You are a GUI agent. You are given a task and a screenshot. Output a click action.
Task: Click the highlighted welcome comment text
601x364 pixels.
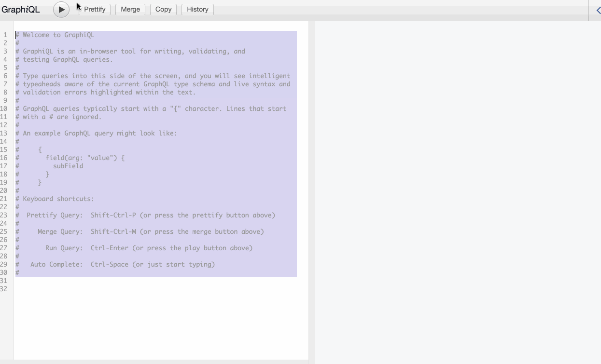(x=55, y=35)
